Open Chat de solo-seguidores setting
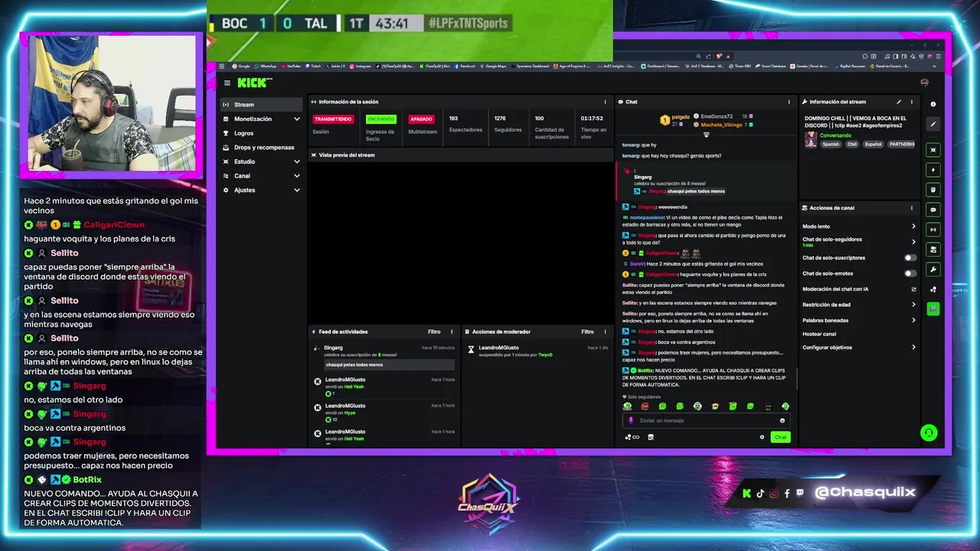Screen dimensions: 980x551 point(859,242)
